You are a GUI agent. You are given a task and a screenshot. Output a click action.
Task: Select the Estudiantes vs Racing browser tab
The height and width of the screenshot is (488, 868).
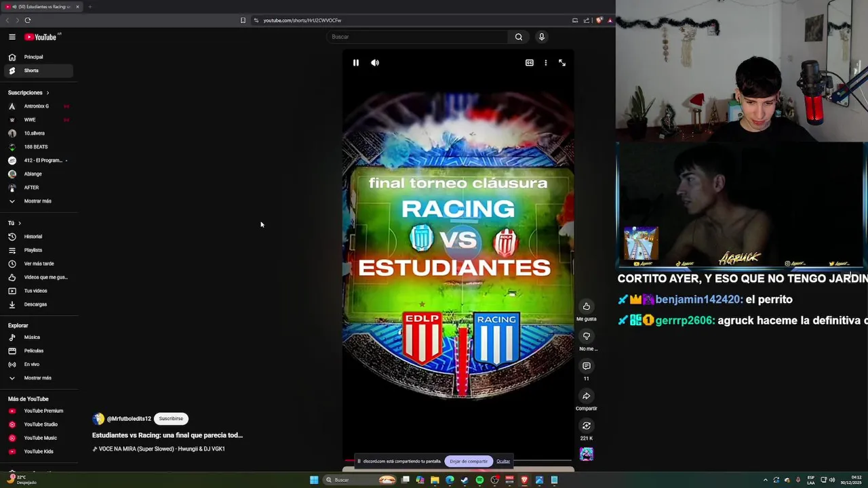point(43,7)
